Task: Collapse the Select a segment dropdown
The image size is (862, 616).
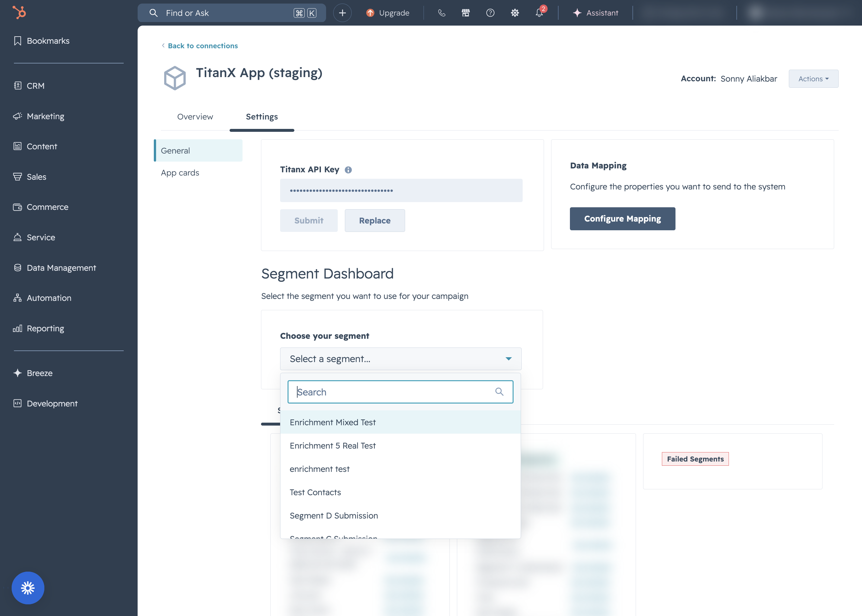Action: (401, 359)
